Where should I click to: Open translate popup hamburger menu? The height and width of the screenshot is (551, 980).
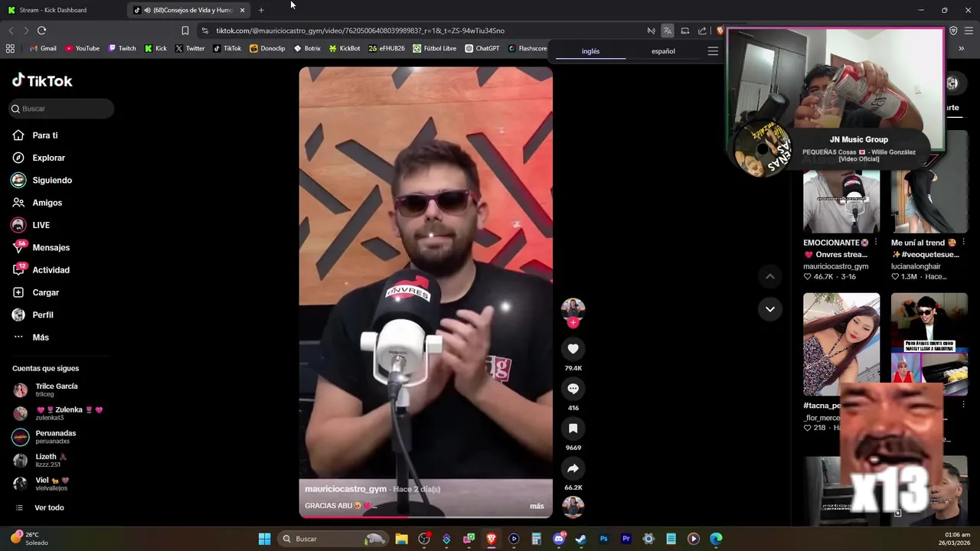coord(713,51)
